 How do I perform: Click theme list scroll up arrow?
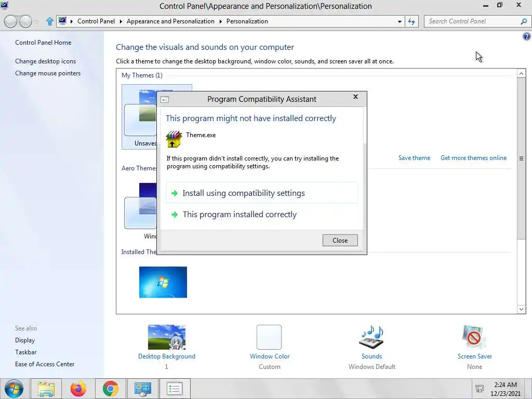coord(522,73)
